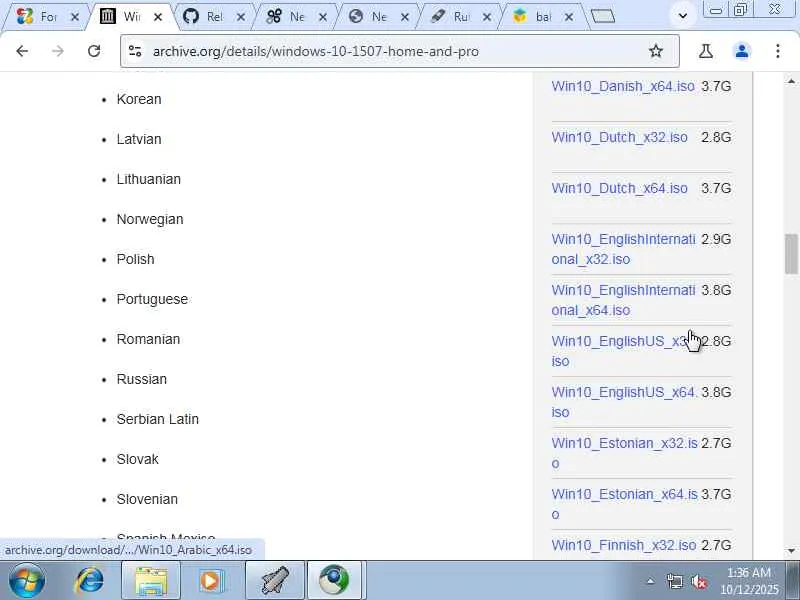The height and width of the screenshot is (600, 800).
Task: Open Chrome Labs flask icon
Action: click(x=706, y=51)
